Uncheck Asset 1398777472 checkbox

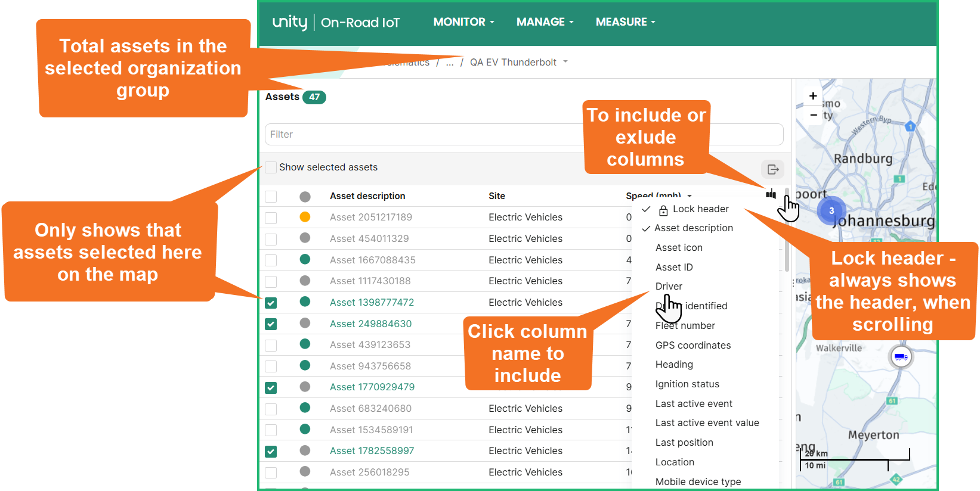coord(271,303)
